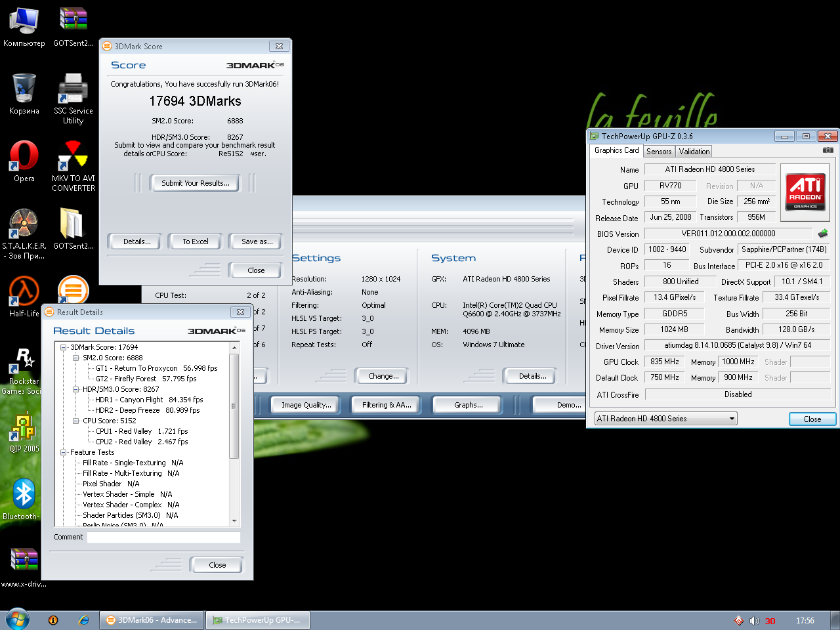The image size is (840, 630).
Task: Click the Windows Start orb
Action: [17, 619]
